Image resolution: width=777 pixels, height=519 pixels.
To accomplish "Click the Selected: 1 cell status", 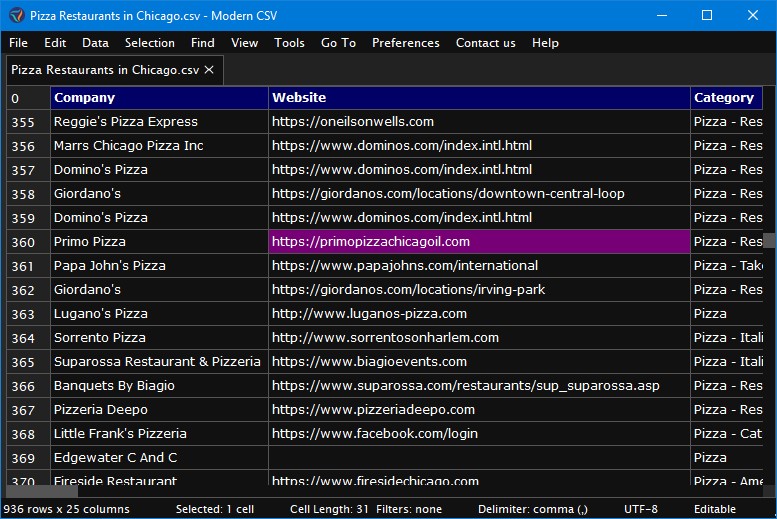I will coord(215,509).
